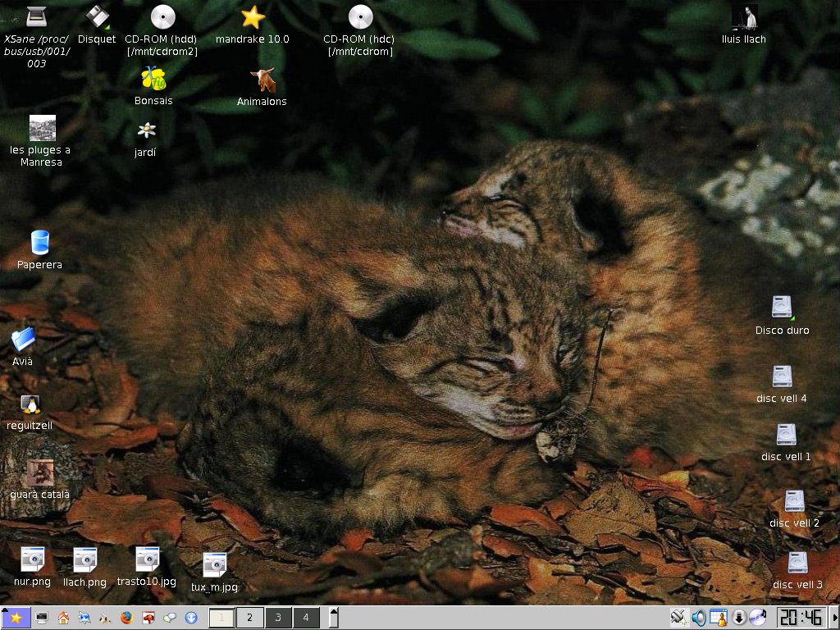Expand the taskbar window list arrow
Viewport: 840px width, 630px height.
[x=333, y=618]
